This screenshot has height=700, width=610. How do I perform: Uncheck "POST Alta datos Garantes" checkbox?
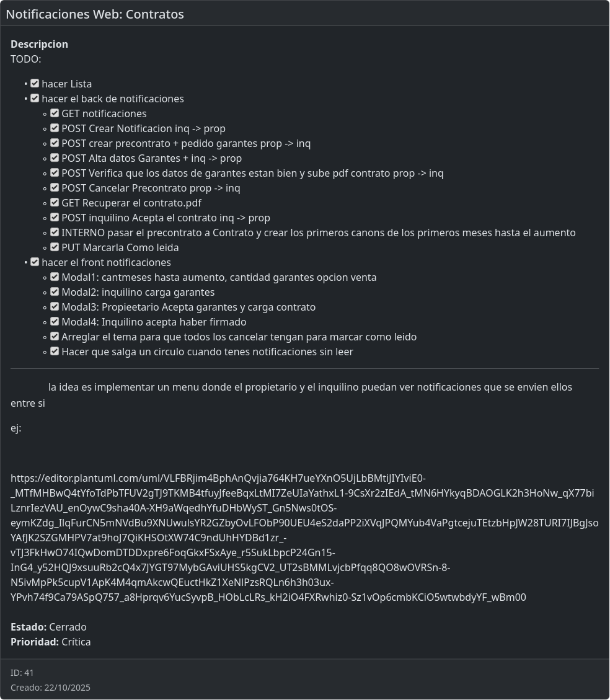click(x=55, y=157)
